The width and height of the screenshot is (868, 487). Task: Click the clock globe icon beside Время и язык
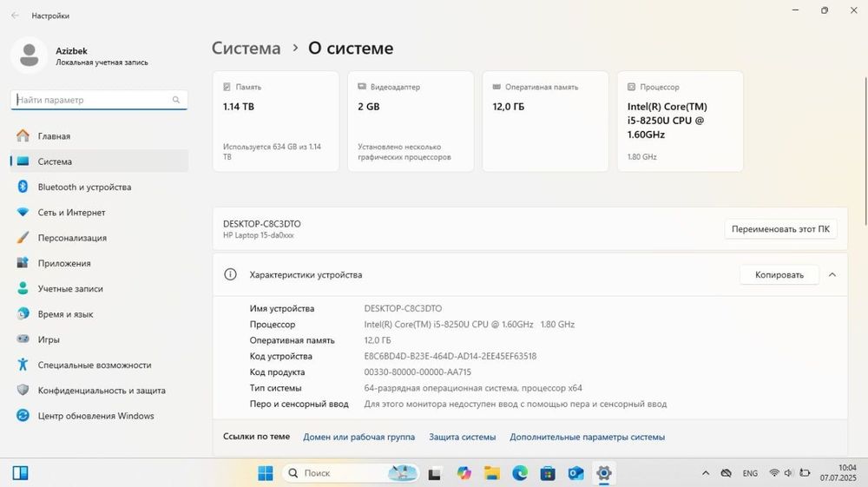[x=23, y=313]
